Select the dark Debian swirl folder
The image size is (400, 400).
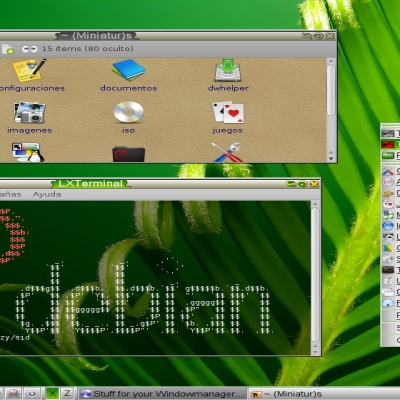coord(129,154)
